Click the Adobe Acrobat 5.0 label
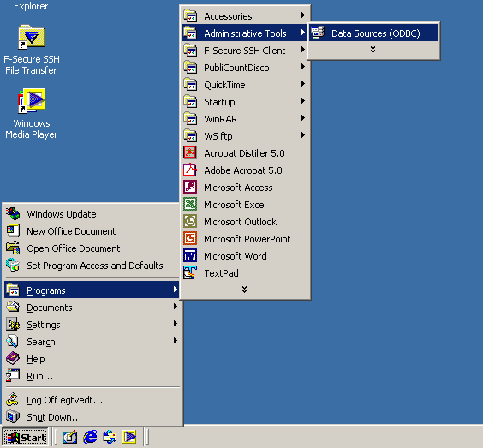The width and height of the screenshot is (483, 448). (243, 170)
